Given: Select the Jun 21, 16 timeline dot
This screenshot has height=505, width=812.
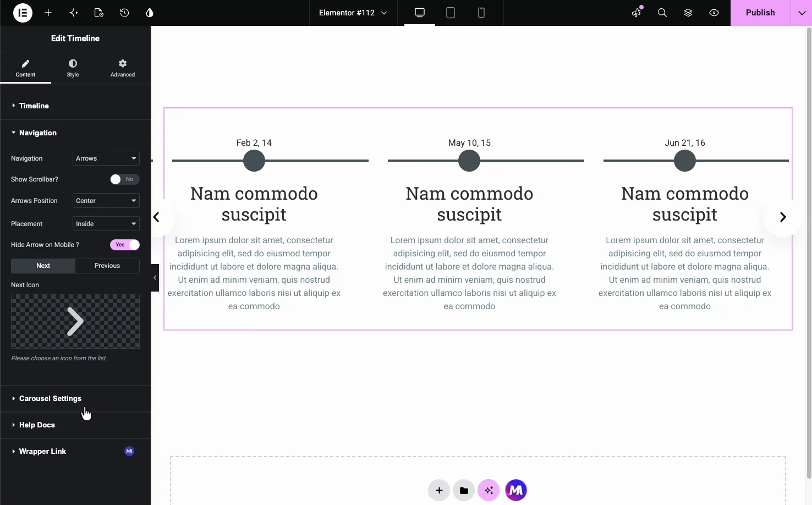Looking at the screenshot, I should [x=685, y=161].
